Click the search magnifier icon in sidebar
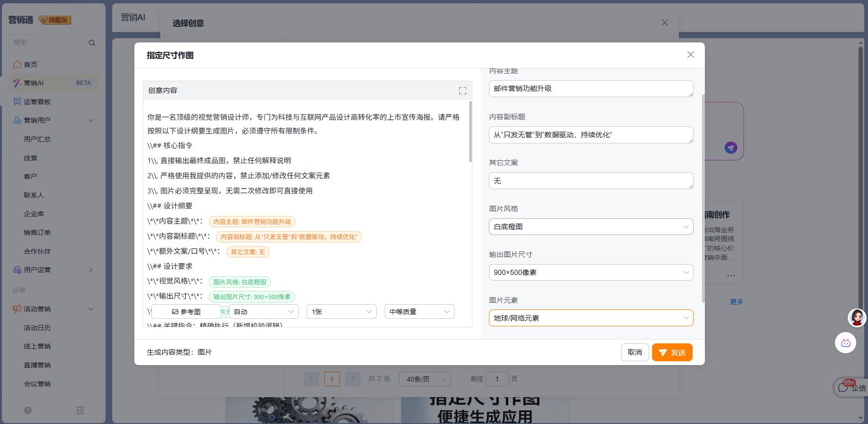Image resolution: width=868 pixels, height=424 pixels. coord(92,42)
